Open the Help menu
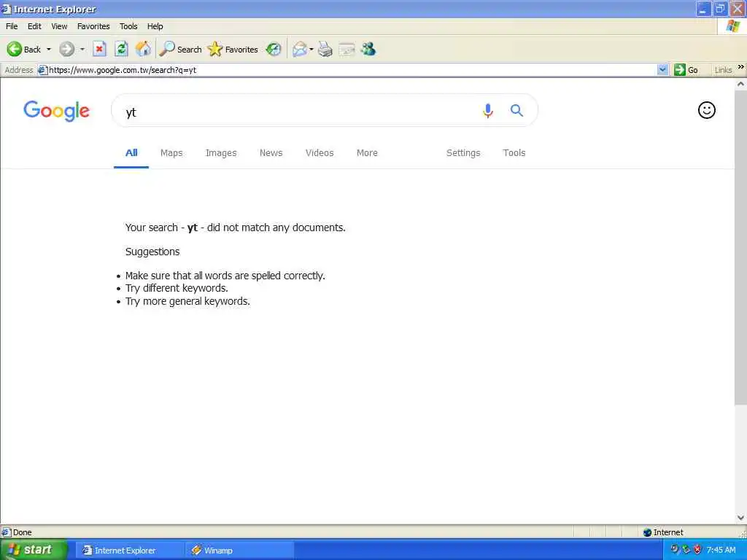747x560 pixels. (155, 26)
